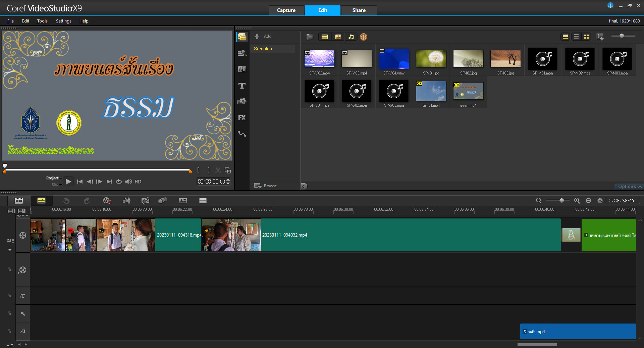Open the Sound Mixer tool
Screen dimensions: 644x348
coord(127,201)
